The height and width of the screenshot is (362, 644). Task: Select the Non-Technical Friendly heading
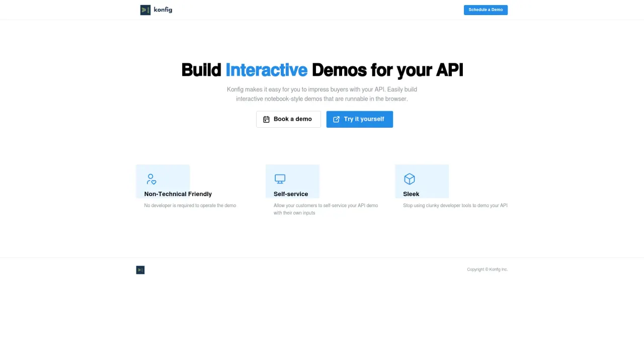coord(178,194)
